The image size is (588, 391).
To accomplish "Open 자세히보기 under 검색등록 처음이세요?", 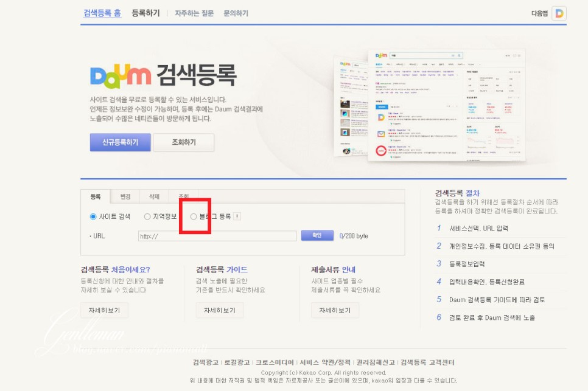I will (x=104, y=311).
